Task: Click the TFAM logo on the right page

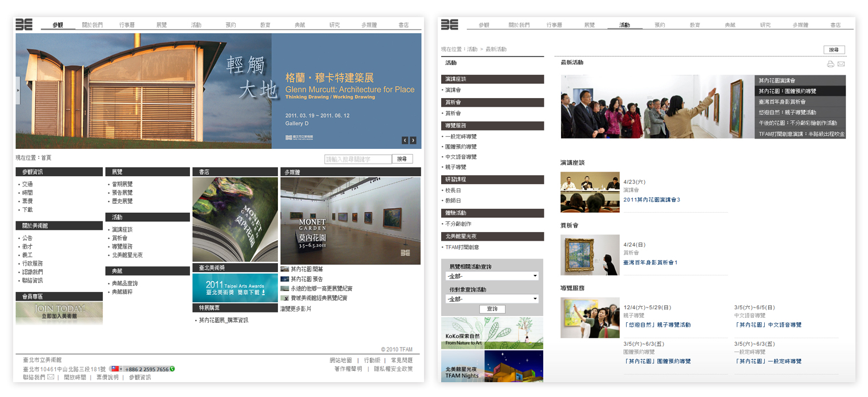Action: click(x=450, y=24)
